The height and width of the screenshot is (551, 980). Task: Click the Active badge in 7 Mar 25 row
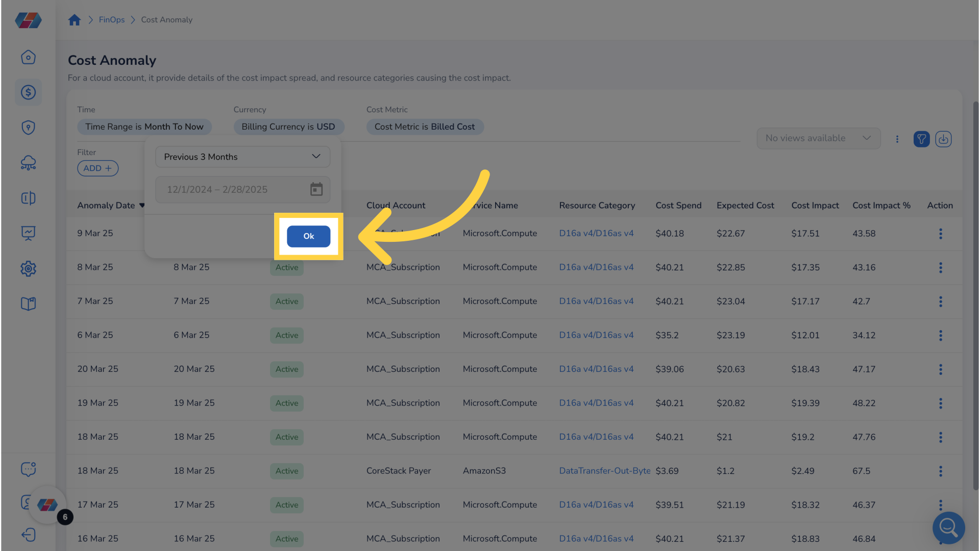[287, 302]
